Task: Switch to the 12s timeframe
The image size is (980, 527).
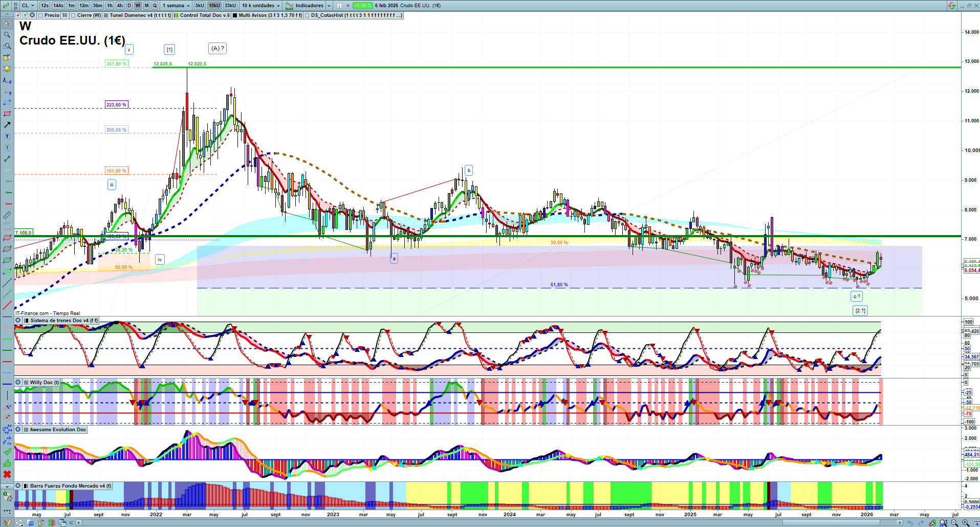Action: 45,6
